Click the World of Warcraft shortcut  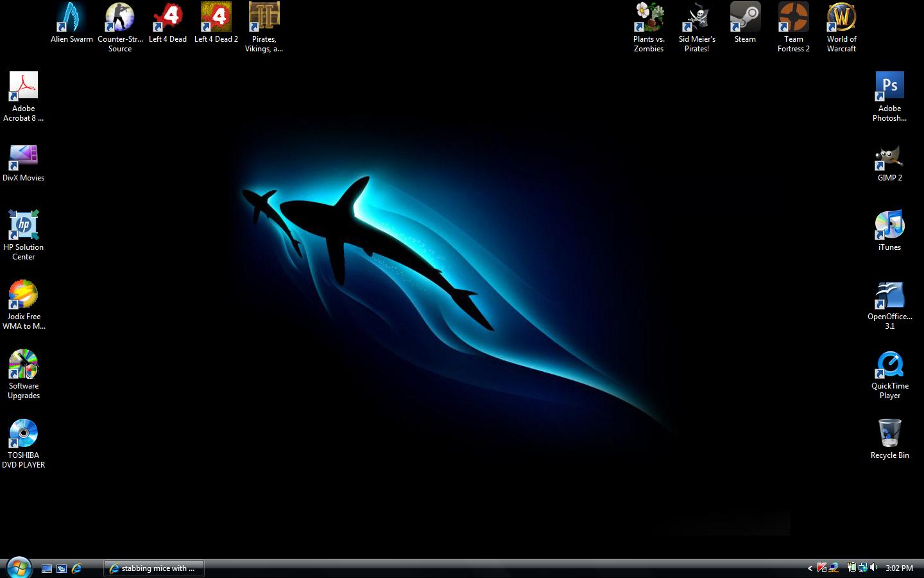pos(841,18)
